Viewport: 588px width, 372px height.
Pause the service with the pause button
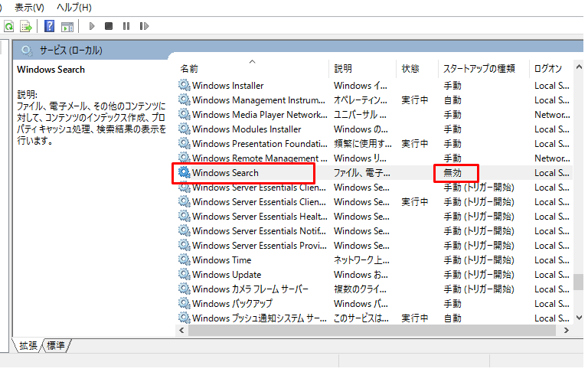126,26
